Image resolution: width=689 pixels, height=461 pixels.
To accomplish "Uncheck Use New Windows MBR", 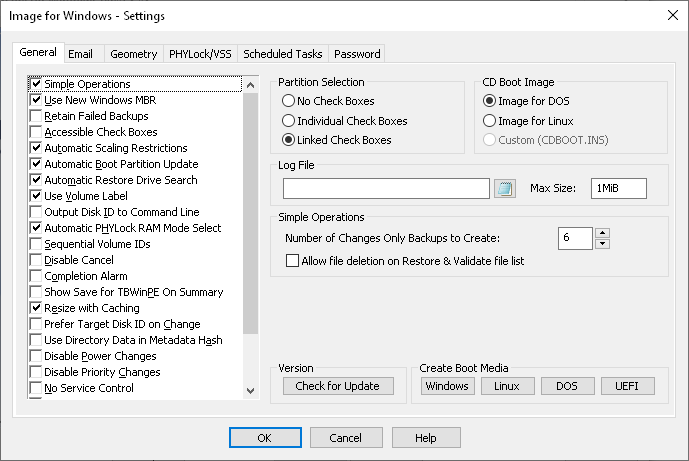I will click(36, 100).
